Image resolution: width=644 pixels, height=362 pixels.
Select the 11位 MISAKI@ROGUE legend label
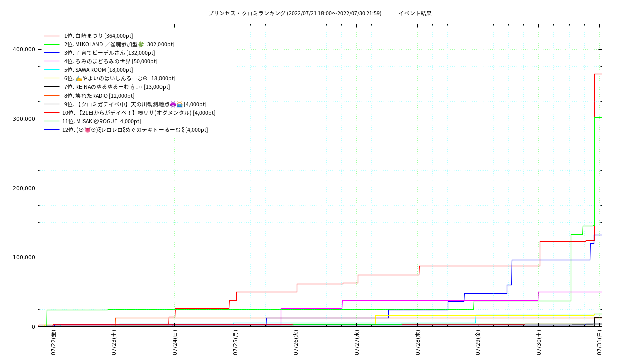click(x=102, y=121)
